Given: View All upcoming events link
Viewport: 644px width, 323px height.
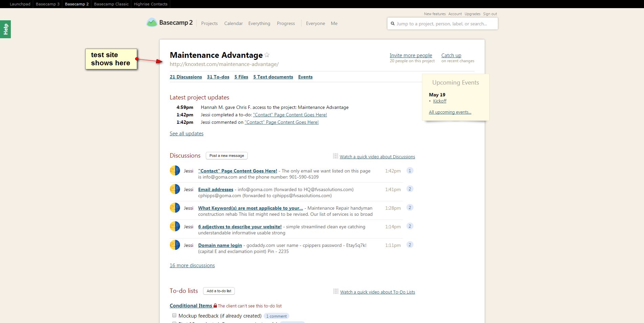Looking at the screenshot, I should coord(450,112).
